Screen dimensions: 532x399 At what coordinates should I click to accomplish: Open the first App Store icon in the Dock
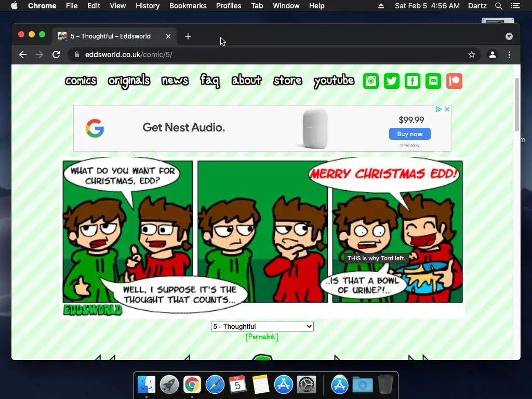283,385
